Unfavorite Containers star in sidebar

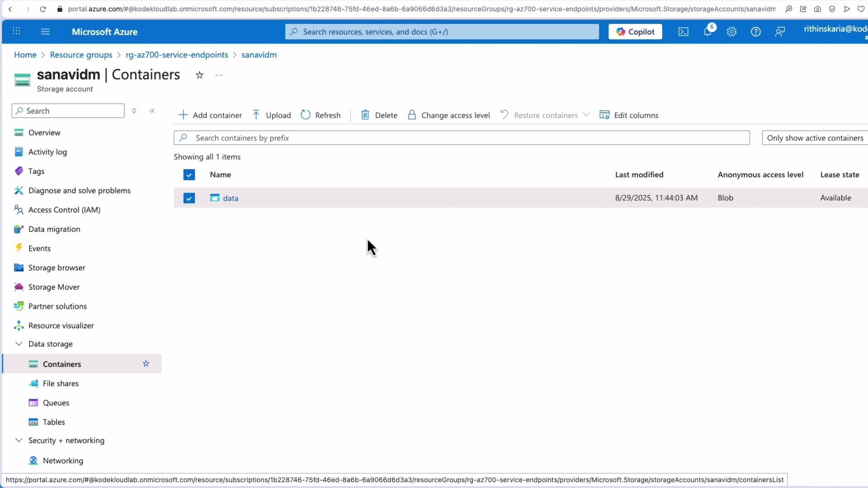146,364
